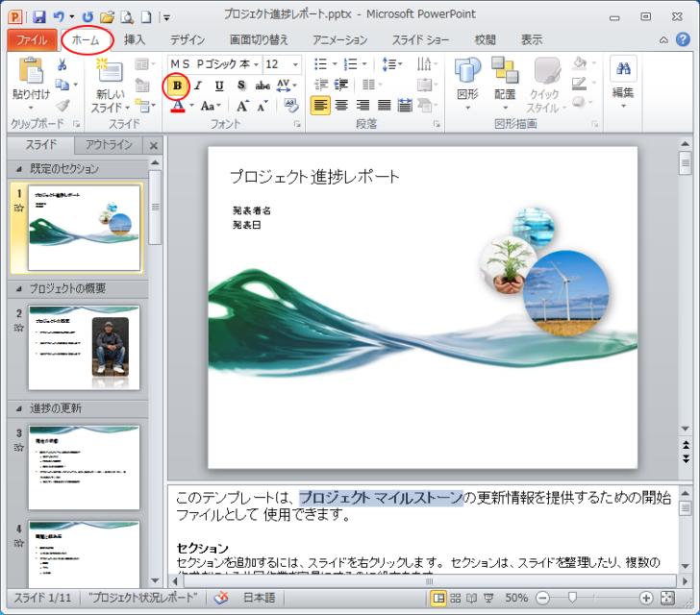This screenshot has width=700, height=615.
Task: Open the font color red swatch
Action: click(178, 107)
